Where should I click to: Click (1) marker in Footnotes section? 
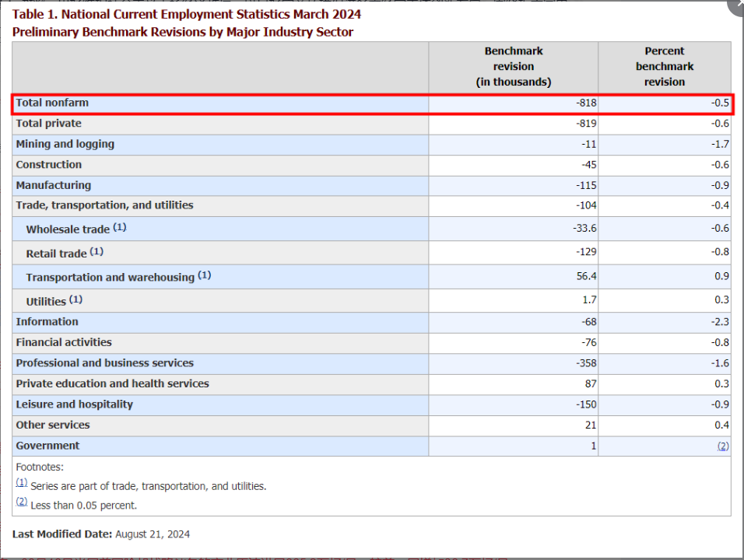22,483
